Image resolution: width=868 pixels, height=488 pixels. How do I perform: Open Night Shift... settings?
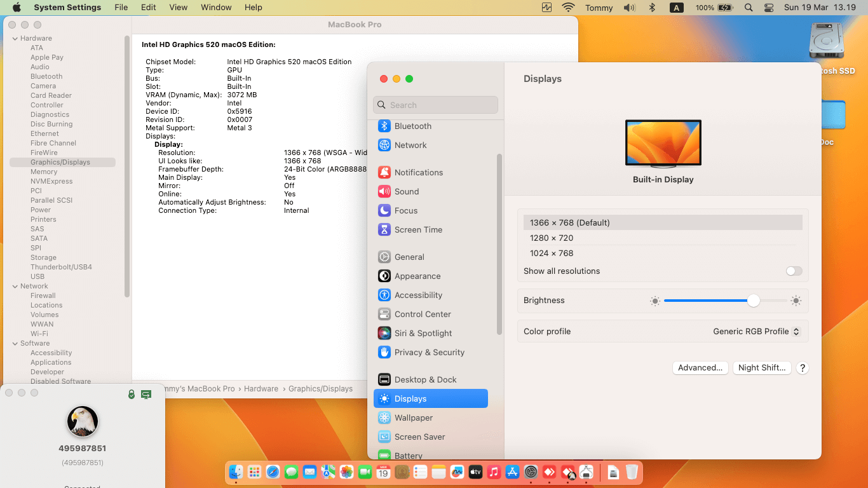762,368
